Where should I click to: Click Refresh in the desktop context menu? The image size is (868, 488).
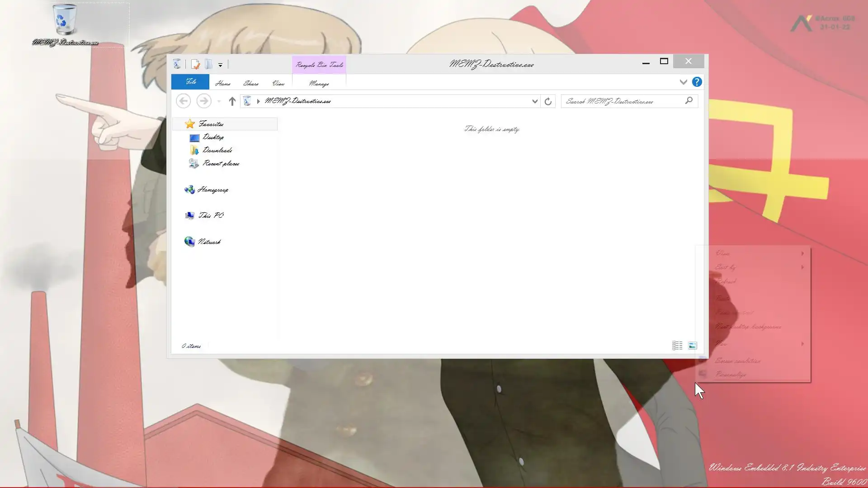[726, 281]
